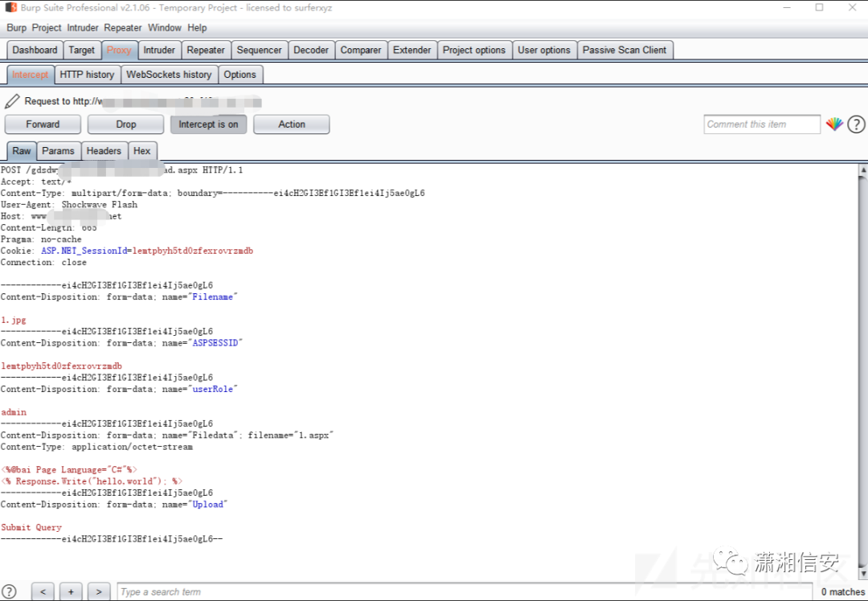The height and width of the screenshot is (601, 868).
Task: Click the scrollbar up arrow
Action: click(x=862, y=170)
